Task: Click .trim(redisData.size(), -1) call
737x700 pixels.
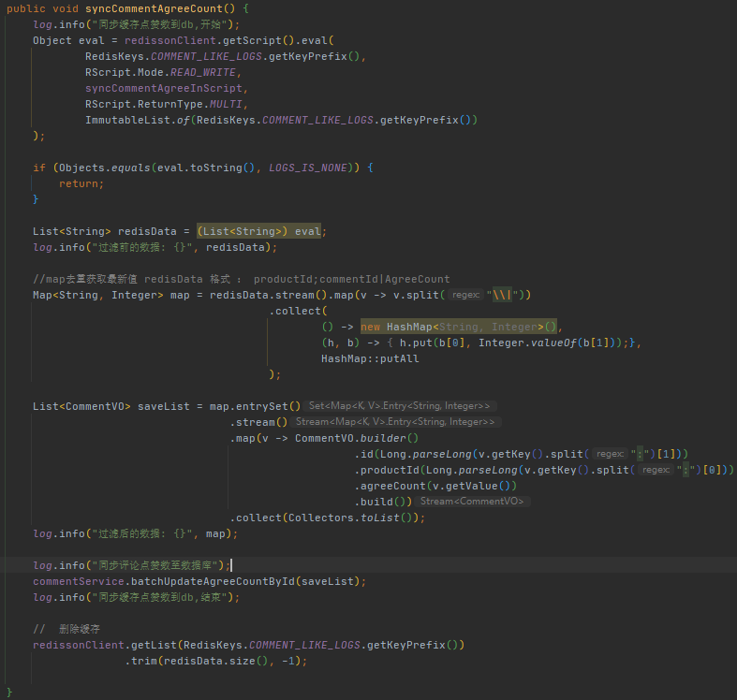Action: click(216, 661)
